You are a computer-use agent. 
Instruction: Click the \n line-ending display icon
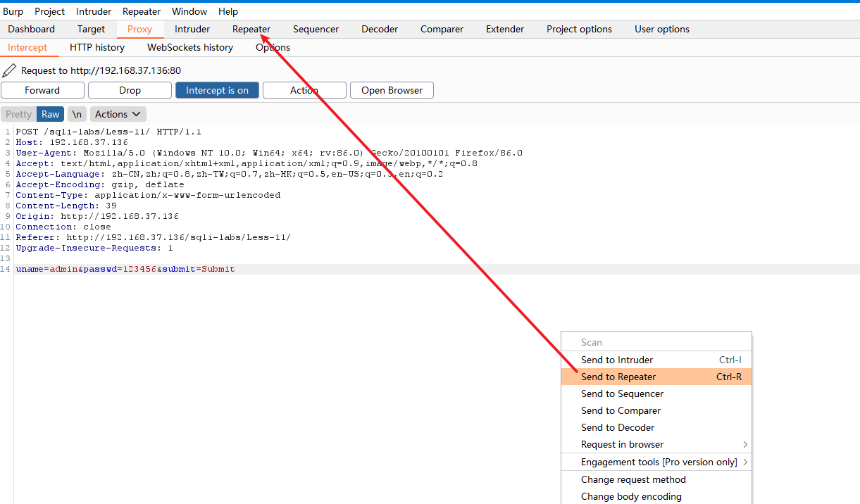77,113
